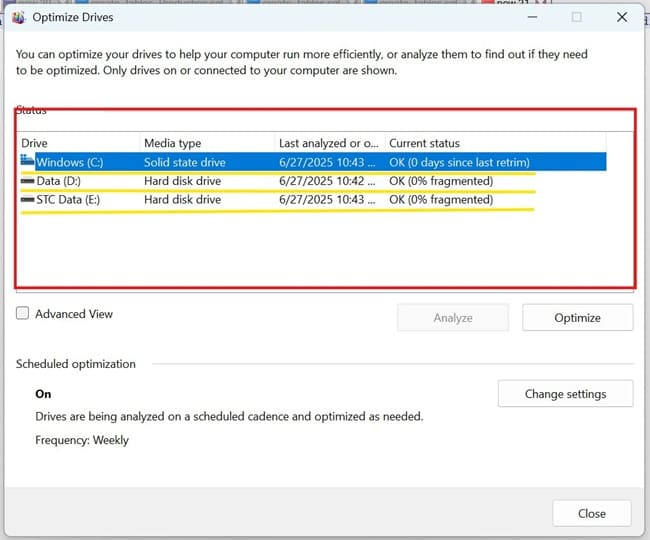The image size is (650, 540).
Task: Click Hard disk drive cell for STC Data (E:)
Action: [182, 199]
